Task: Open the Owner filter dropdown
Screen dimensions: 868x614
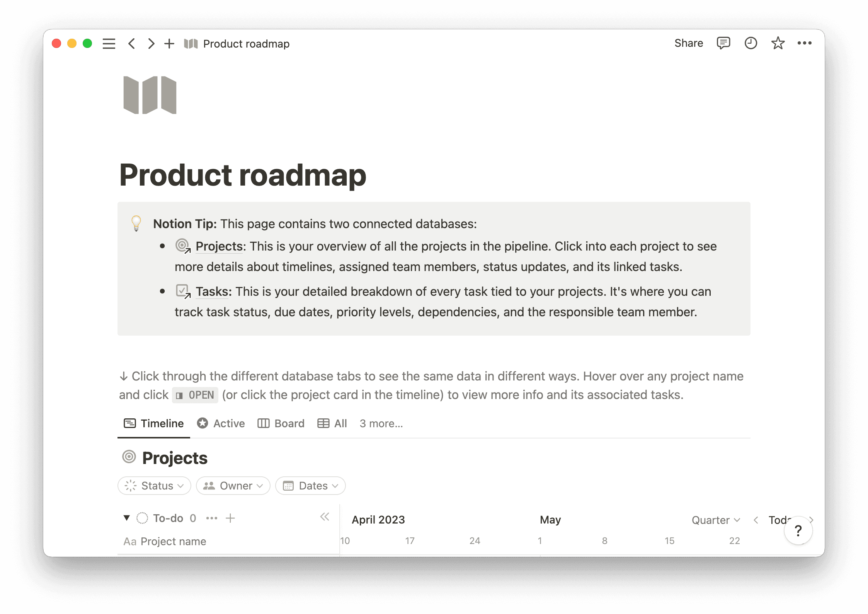Action: (233, 486)
